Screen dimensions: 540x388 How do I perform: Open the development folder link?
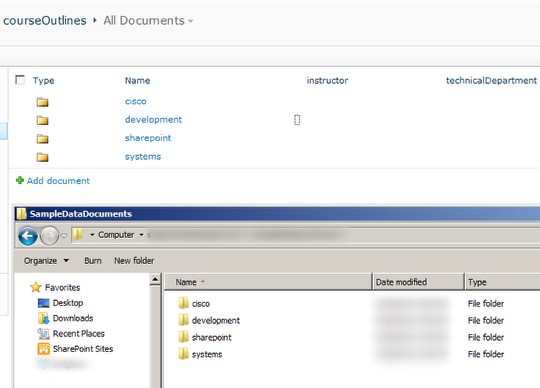[x=153, y=119]
